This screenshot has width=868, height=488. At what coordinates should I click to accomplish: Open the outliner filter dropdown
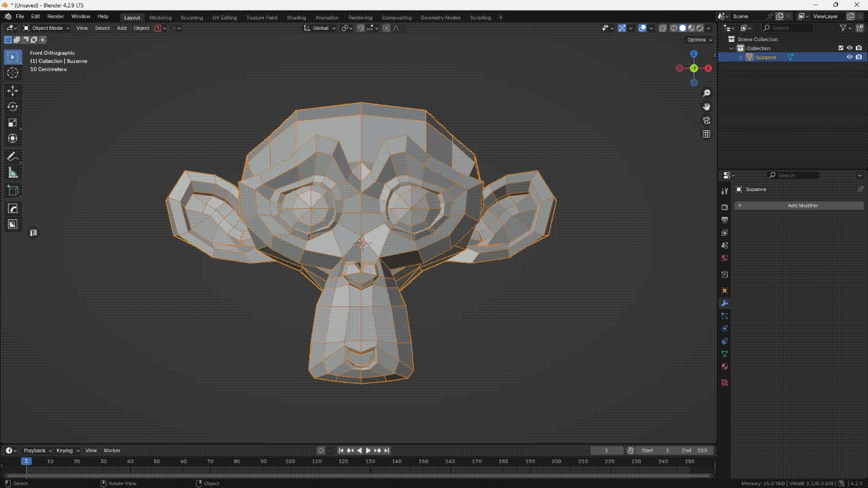tap(846, 28)
